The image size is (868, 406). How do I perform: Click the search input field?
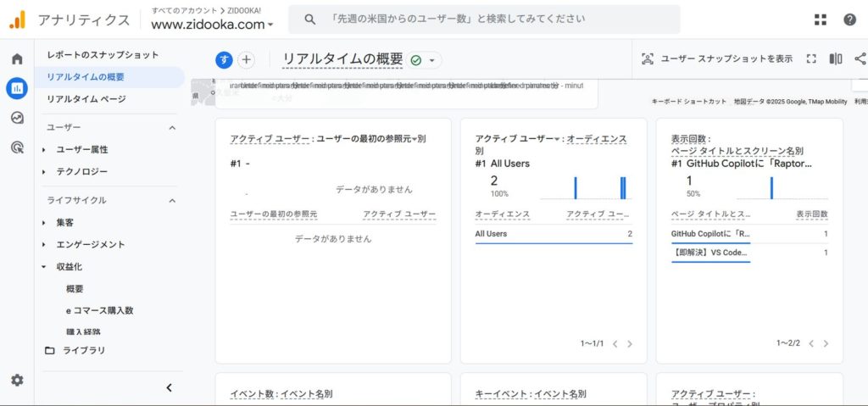tap(483, 19)
